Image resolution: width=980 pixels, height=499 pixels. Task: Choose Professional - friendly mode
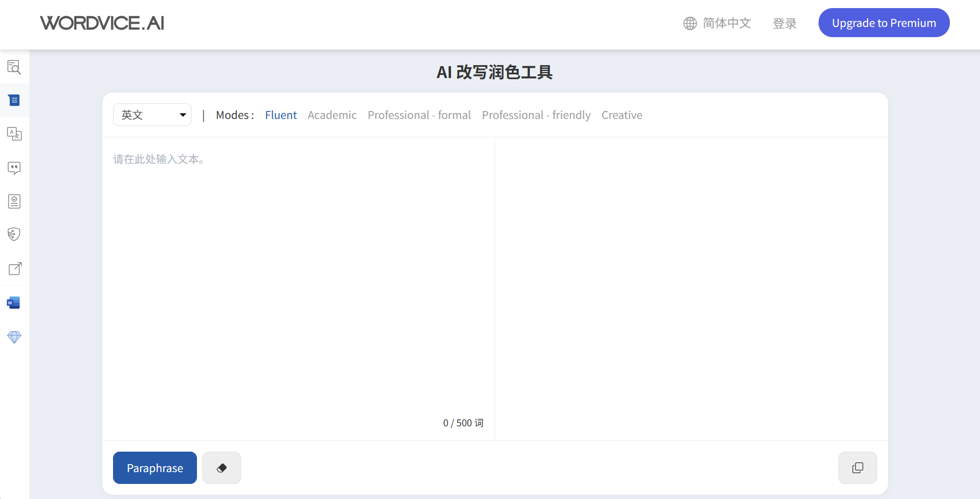click(x=536, y=115)
